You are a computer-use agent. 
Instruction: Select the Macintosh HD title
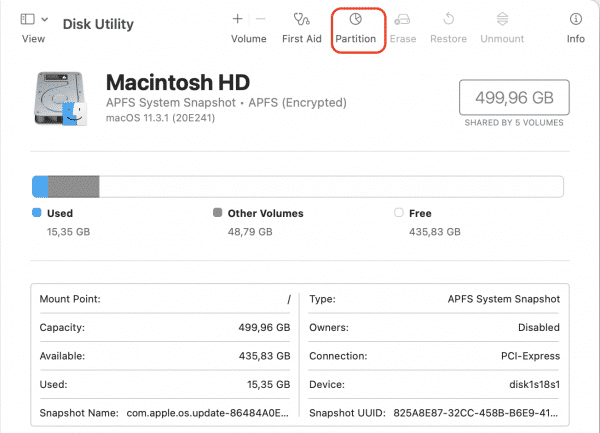(178, 82)
